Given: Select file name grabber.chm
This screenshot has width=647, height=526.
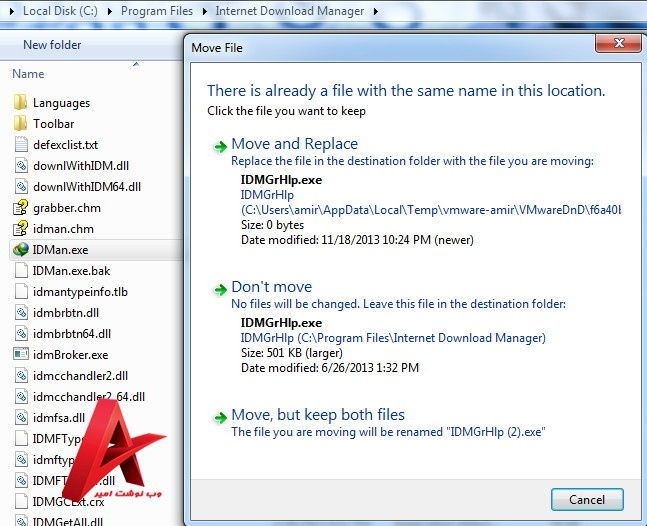Looking at the screenshot, I should point(67,208).
